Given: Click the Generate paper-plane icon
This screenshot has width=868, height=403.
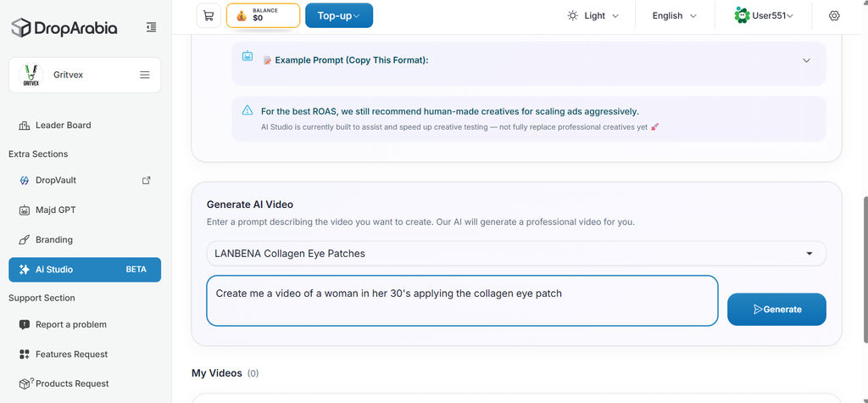Looking at the screenshot, I should tap(757, 310).
